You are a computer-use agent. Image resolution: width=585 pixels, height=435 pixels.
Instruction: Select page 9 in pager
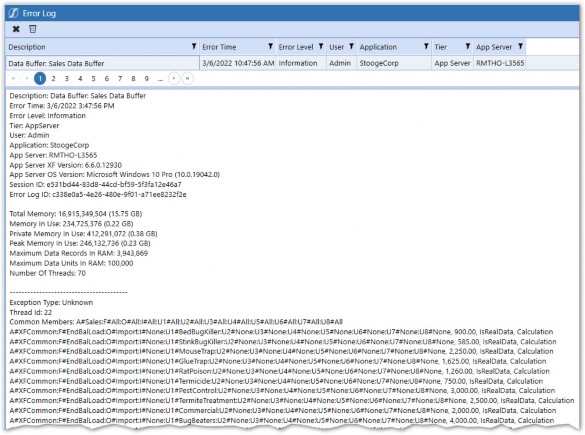tap(147, 78)
